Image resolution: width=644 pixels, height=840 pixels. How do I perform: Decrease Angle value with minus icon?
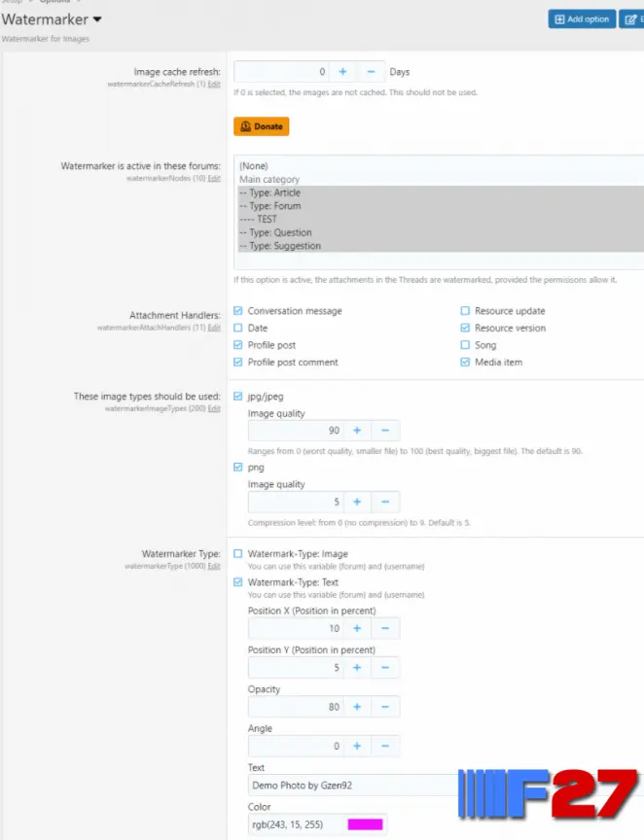pyautogui.click(x=385, y=746)
